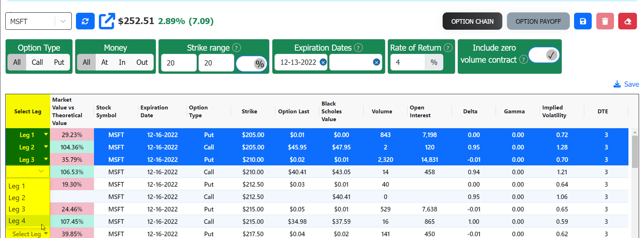Select Call option type filter
Image resolution: width=644 pixels, height=238 pixels.
click(37, 62)
